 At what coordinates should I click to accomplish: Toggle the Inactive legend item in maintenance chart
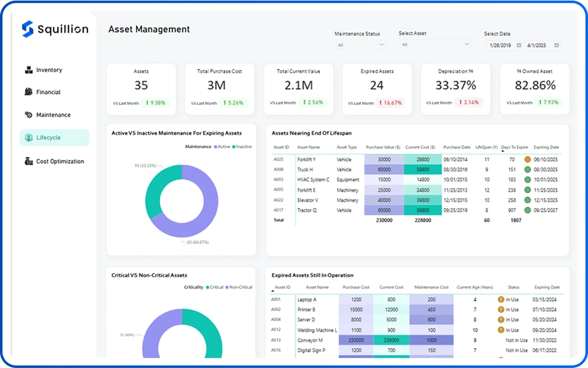242,146
